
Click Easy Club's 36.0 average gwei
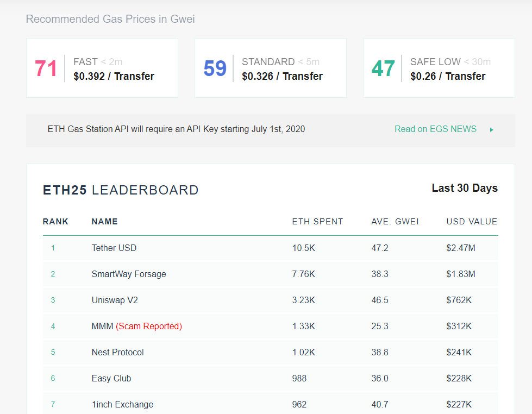[380, 378]
